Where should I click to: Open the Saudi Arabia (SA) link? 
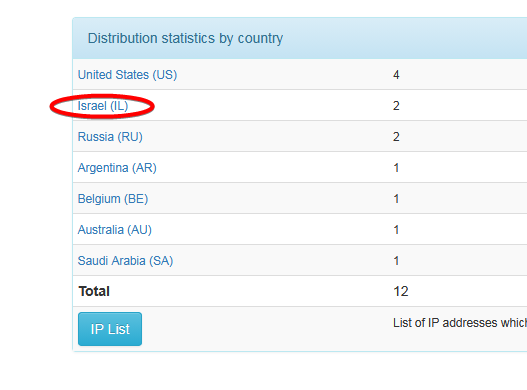click(x=125, y=261)
